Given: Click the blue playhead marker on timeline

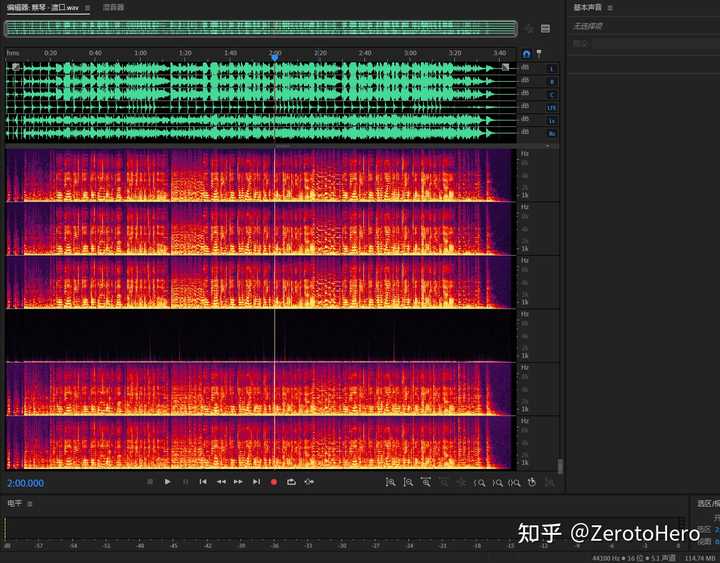Looking at the screenshot, I should pos(275,57).
